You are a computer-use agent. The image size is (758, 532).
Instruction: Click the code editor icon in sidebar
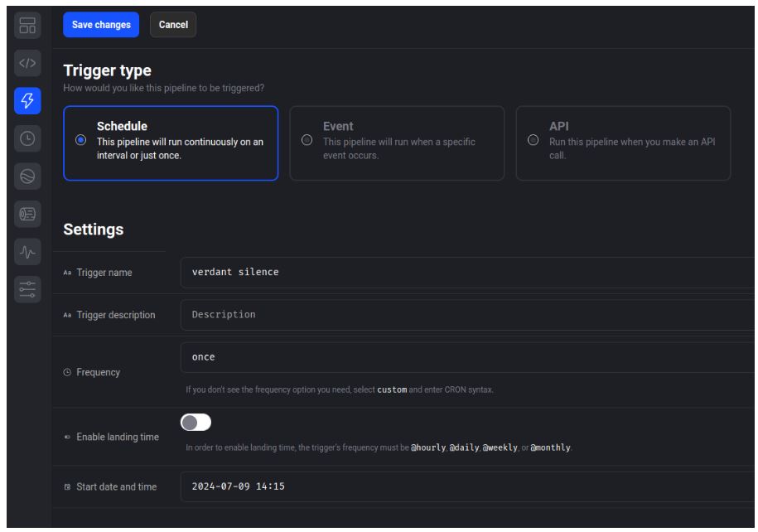[26, 63]
